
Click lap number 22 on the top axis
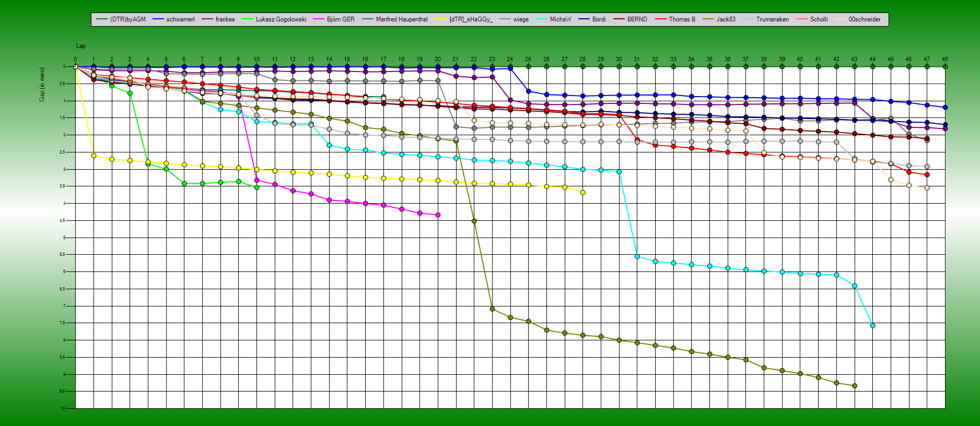click(474, 59)
